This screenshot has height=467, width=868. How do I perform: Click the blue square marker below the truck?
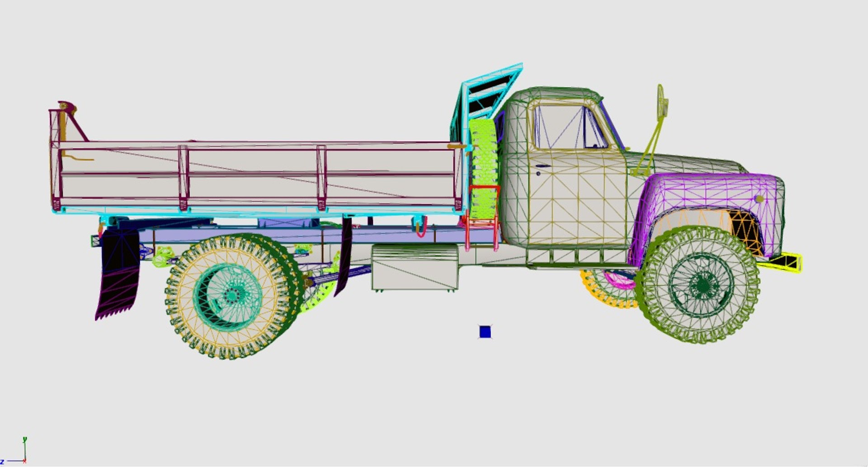pyautogui.click(x=485, y=332)
